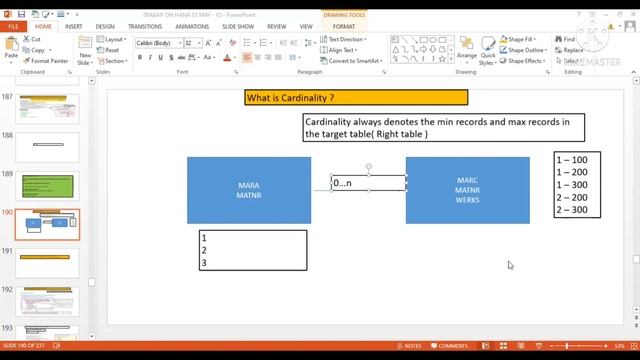This screenshot has height=360, width=640.
Task: Switch to the INSERT tab
Action: click(x=73, y=27)
